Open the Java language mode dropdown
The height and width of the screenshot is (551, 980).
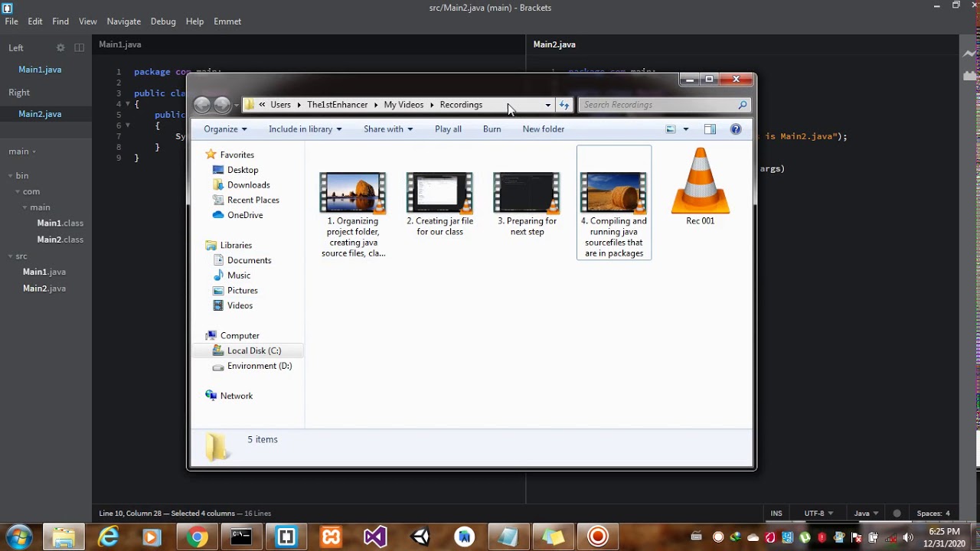point(866,514)
